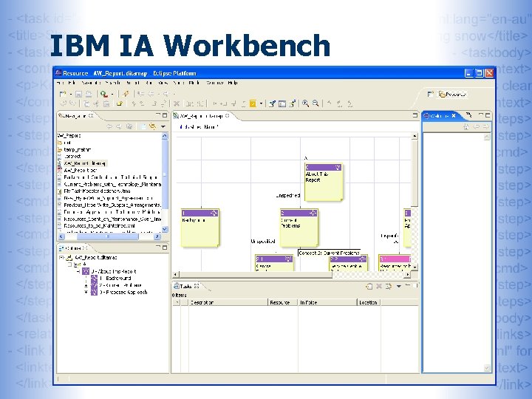
Task: Click the Open Perspective icon
Action: [x=430, y=94]
